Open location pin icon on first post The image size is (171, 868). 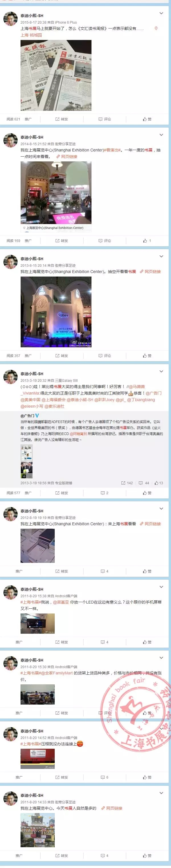tap(156, 29)
